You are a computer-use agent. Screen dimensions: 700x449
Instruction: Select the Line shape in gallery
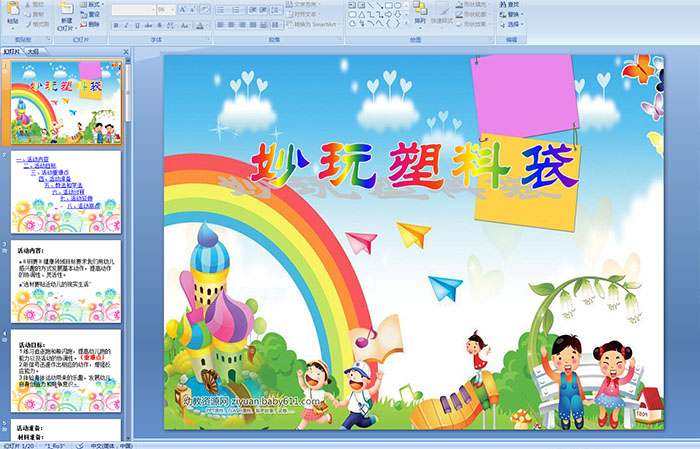coord(371,5)
